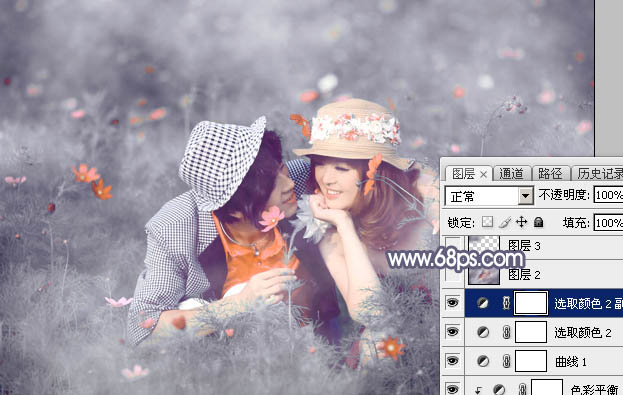This screenshot has width=623, height=395.
Task: Click the lock transparent pixels icon
Action: click(487, 222)
